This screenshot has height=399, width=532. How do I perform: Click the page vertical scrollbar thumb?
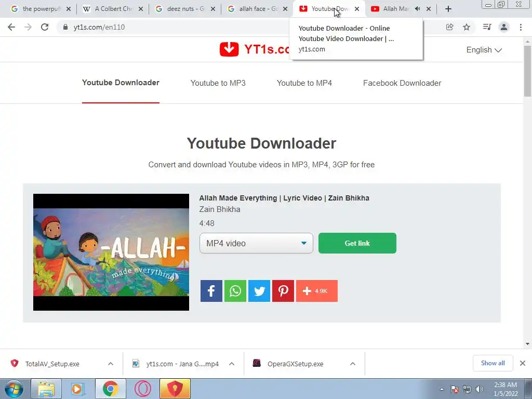point(527,71)
